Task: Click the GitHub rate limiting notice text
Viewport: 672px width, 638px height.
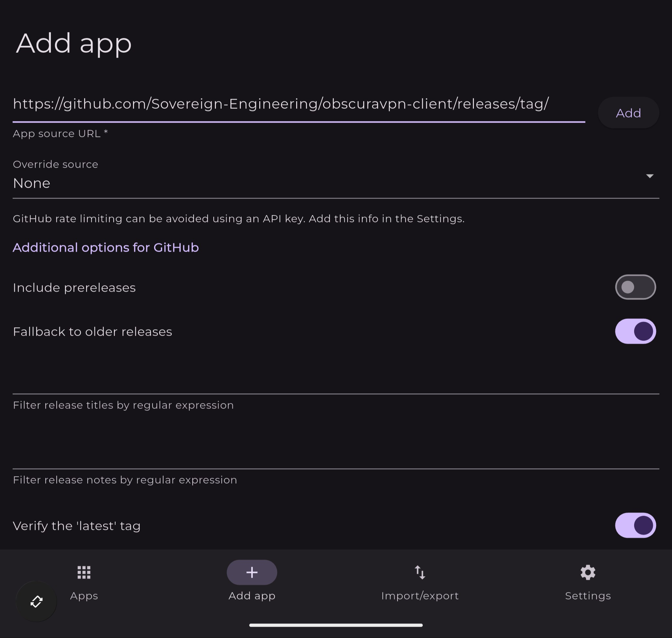Action: click(239, 219)
